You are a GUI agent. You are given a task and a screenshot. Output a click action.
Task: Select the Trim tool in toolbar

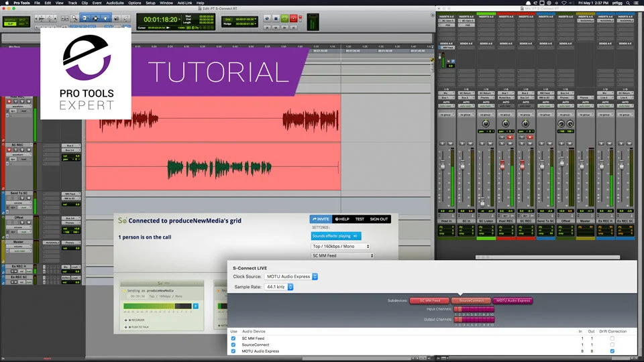(x=85, y=19)
